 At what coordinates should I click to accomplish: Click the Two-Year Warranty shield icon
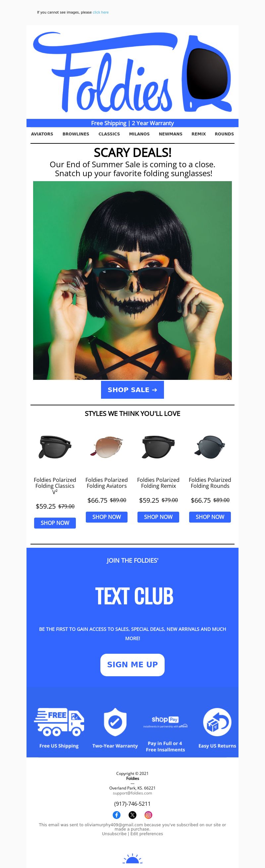point(115,722)
